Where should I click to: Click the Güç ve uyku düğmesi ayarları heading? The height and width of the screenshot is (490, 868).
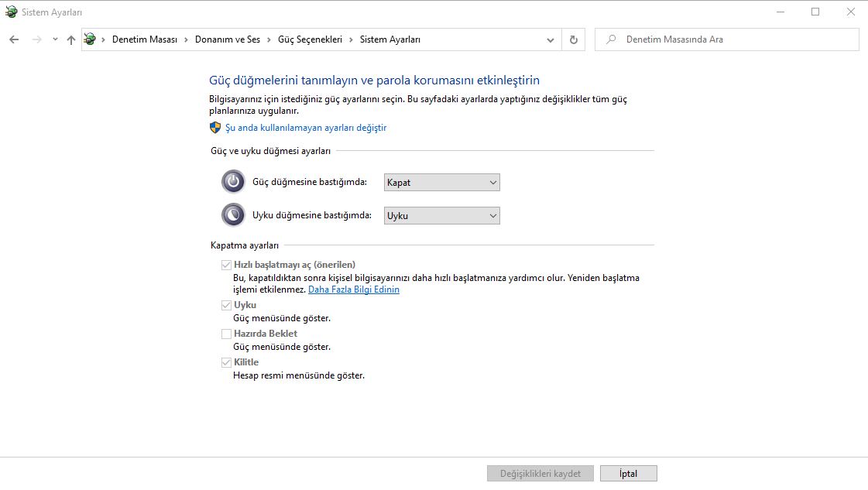271,151
